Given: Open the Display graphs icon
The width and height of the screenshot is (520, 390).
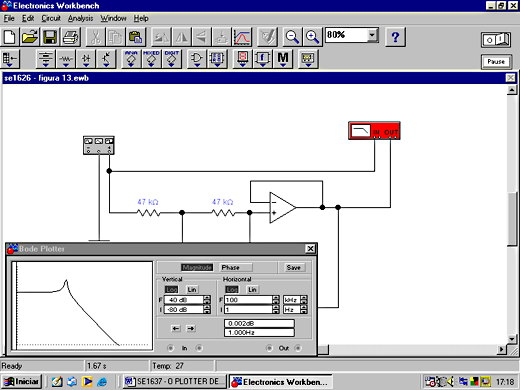Looking at the screenshot, I should (242, 37).
